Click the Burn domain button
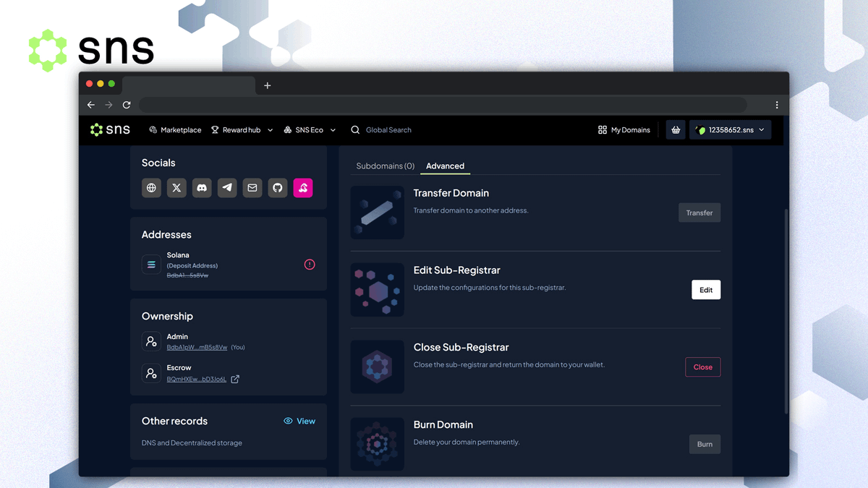This screenshot has width=868, height=488. click(x=705, y=444)
